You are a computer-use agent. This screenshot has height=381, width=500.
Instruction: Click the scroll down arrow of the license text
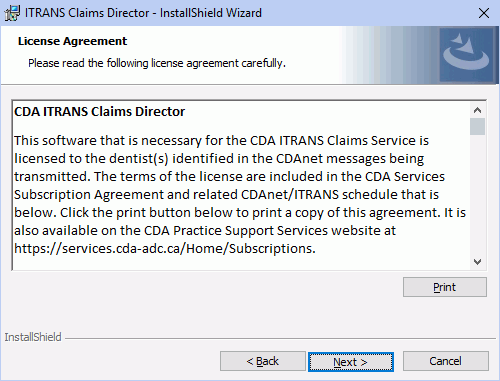coord(477,262)
